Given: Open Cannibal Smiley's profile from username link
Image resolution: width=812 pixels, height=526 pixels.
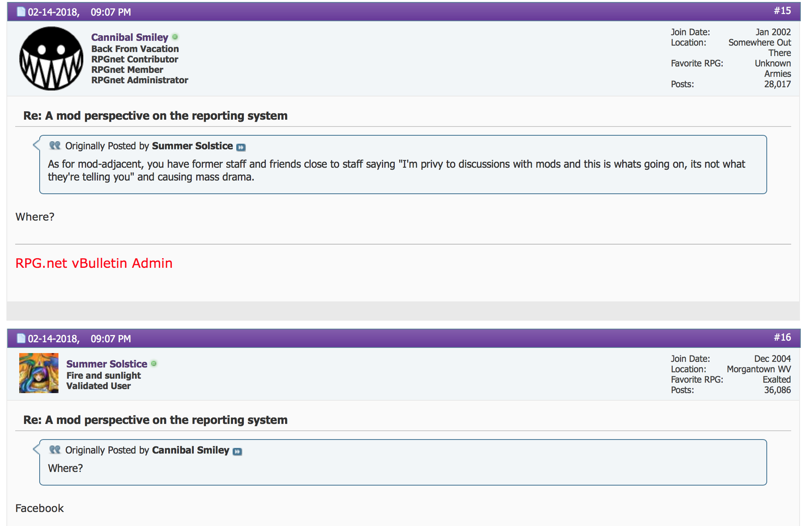Looking at the screenshot, I should click(x=130, y=37).
